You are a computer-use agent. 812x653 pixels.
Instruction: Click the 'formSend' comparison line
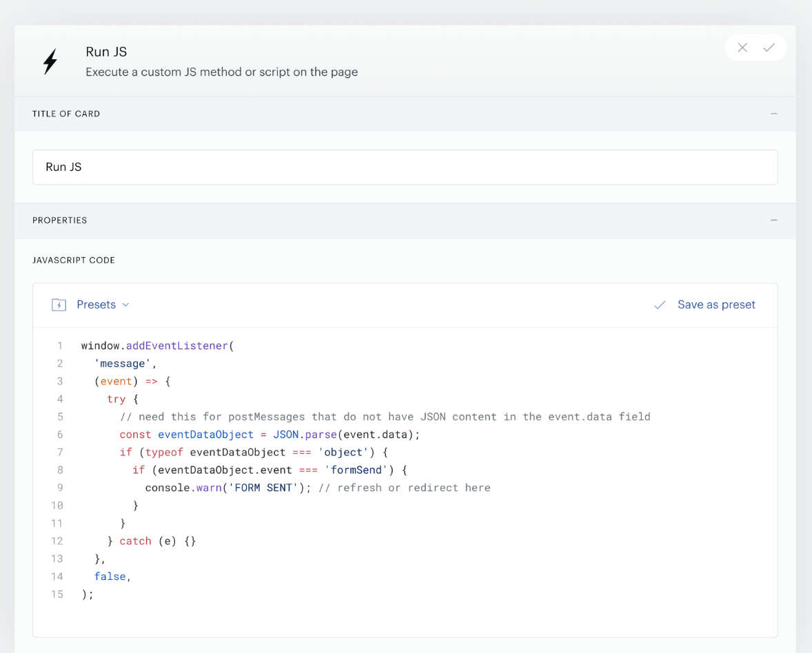click(270, 470)
